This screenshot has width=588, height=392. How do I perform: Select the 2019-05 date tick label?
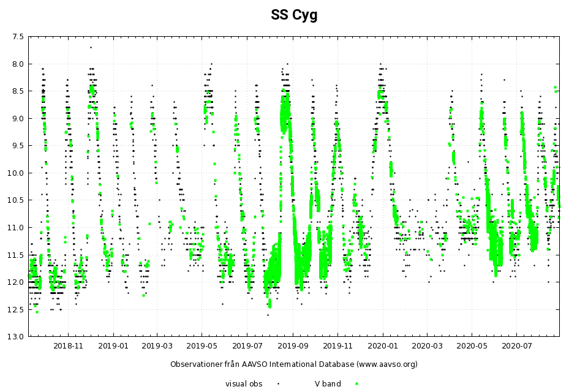202,345
